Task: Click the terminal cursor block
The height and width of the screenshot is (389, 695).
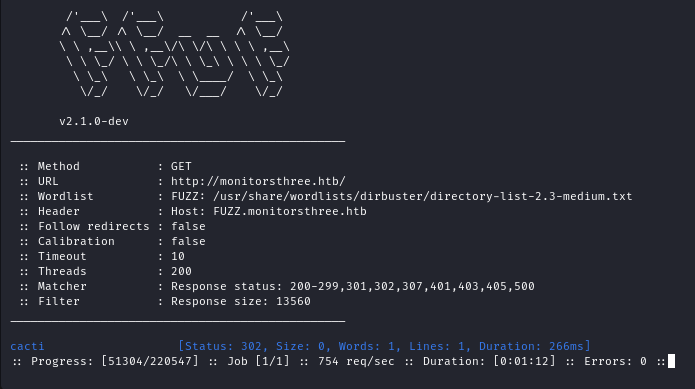Action: 671,361
